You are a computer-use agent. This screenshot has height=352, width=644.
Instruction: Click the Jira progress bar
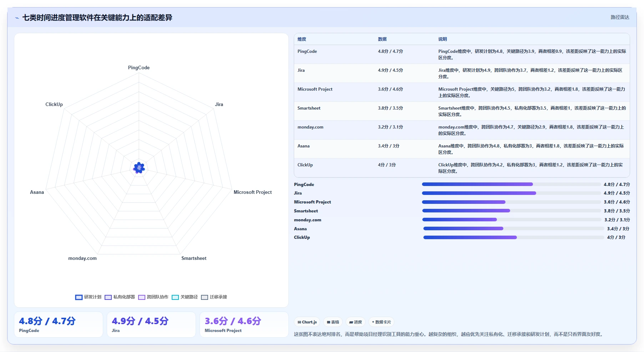pos(512,193)
